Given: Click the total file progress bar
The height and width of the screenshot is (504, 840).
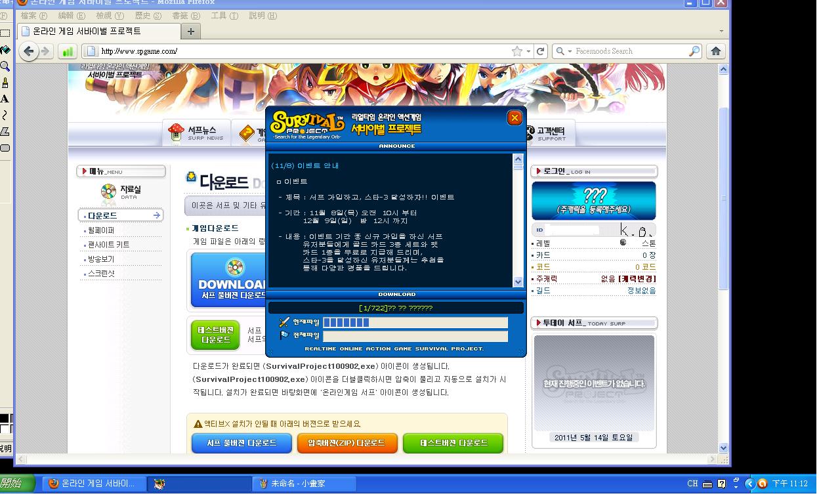Looking at the screenshot, I should click(415, 336).
